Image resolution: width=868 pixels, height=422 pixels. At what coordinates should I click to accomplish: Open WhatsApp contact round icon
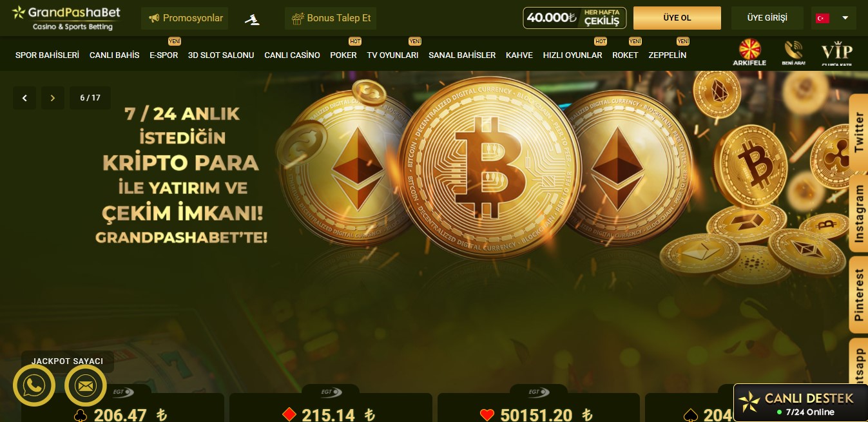pyautogui.click(x=34, y=385)
